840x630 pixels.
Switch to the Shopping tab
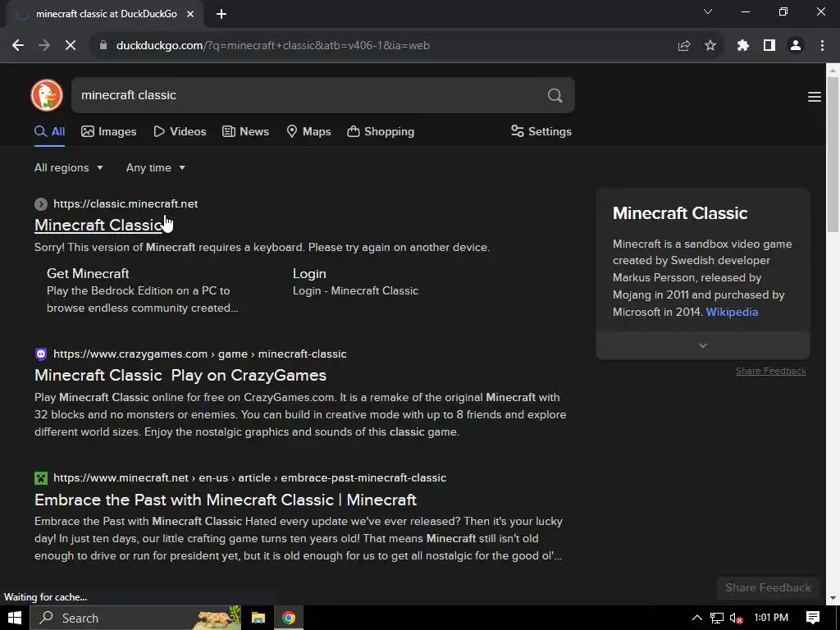click(381, 132)
